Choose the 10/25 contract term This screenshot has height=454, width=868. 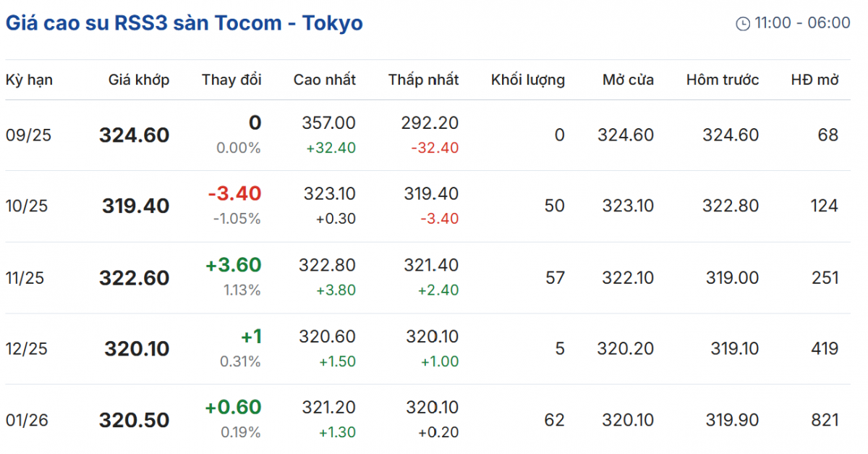pyautogui.click(x=27, y=206)
